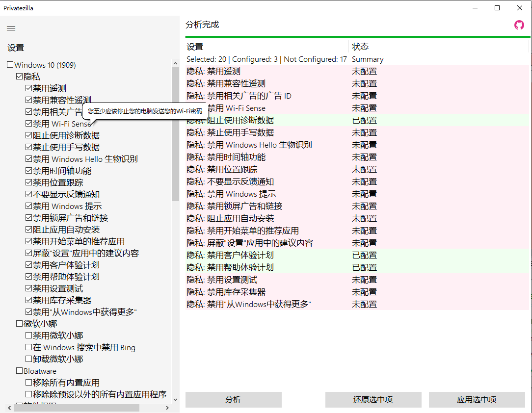Click the horizontal scrollbar left arrow

9,408
